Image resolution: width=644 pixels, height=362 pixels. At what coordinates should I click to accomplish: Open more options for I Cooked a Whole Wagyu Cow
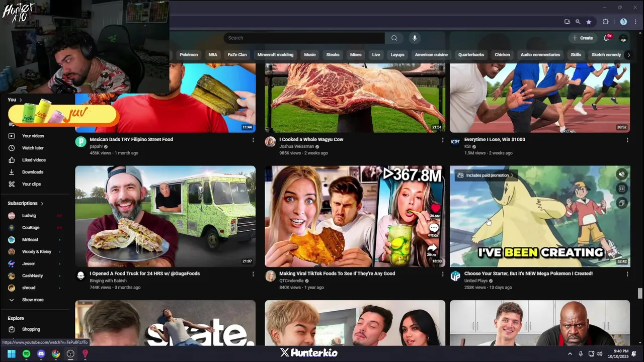[443, 140]
